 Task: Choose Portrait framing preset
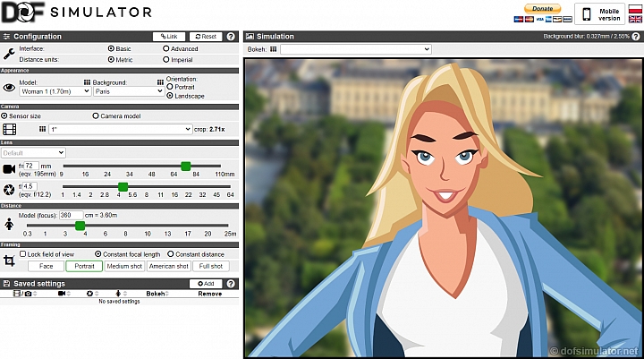84,266
